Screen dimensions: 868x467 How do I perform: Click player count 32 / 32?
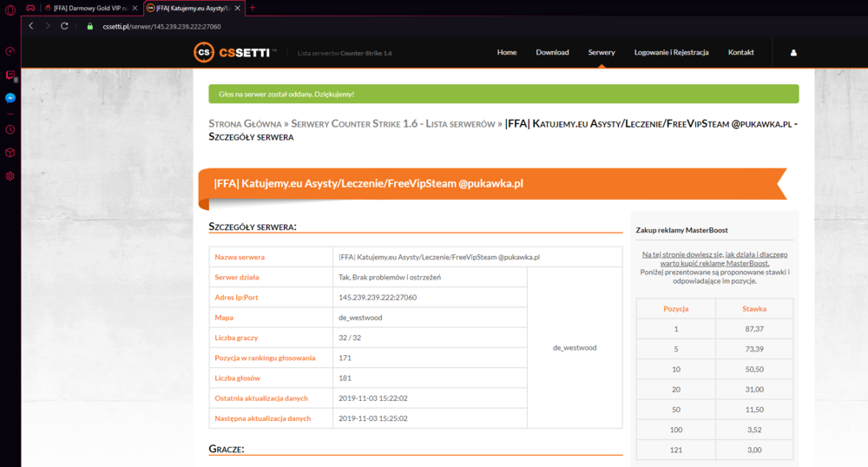click(x=349, y=338)
